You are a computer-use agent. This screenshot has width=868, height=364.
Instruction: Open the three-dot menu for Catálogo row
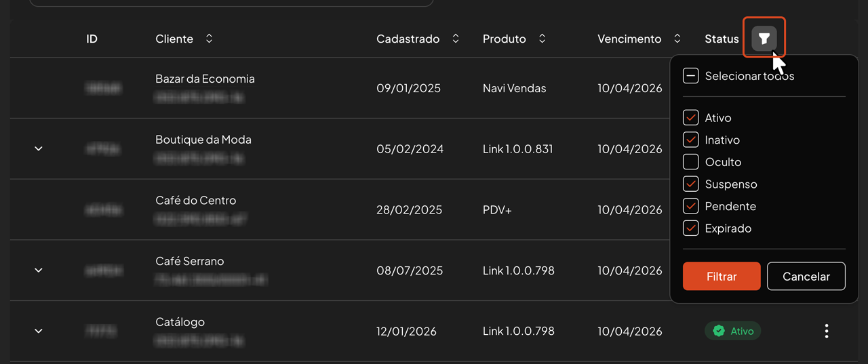(826, 331)
